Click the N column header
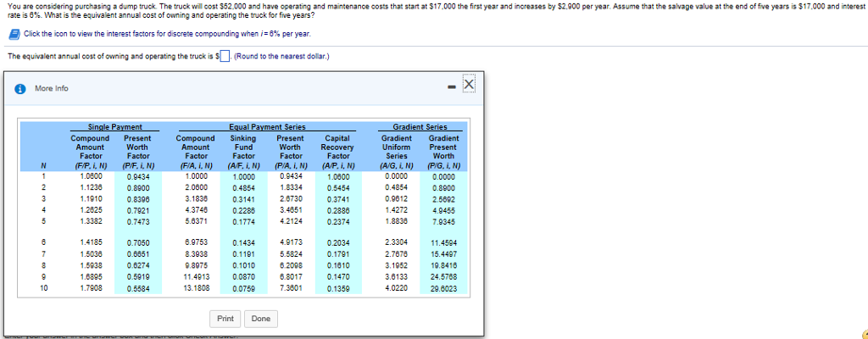 (x=43, y=165)
